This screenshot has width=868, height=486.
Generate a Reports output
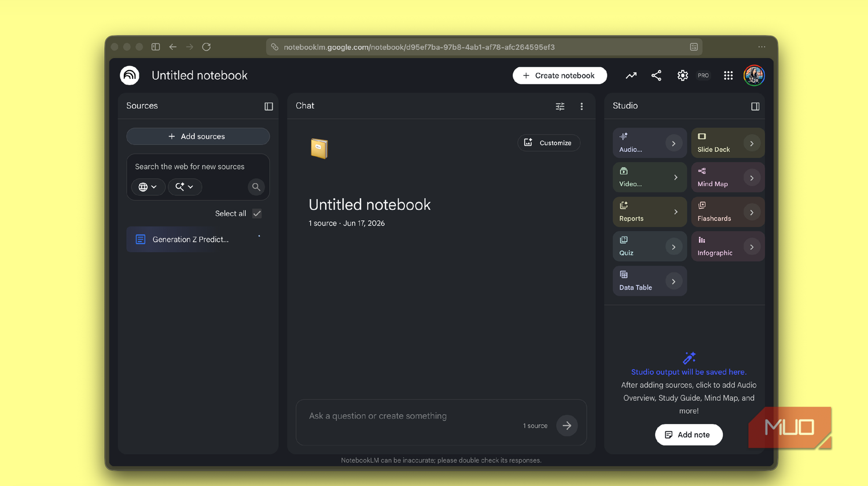point(649,212)
